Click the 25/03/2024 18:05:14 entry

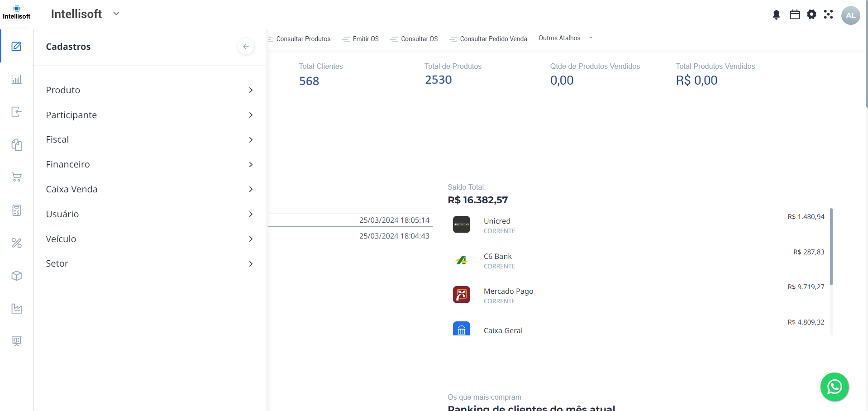tap(394, 220)
